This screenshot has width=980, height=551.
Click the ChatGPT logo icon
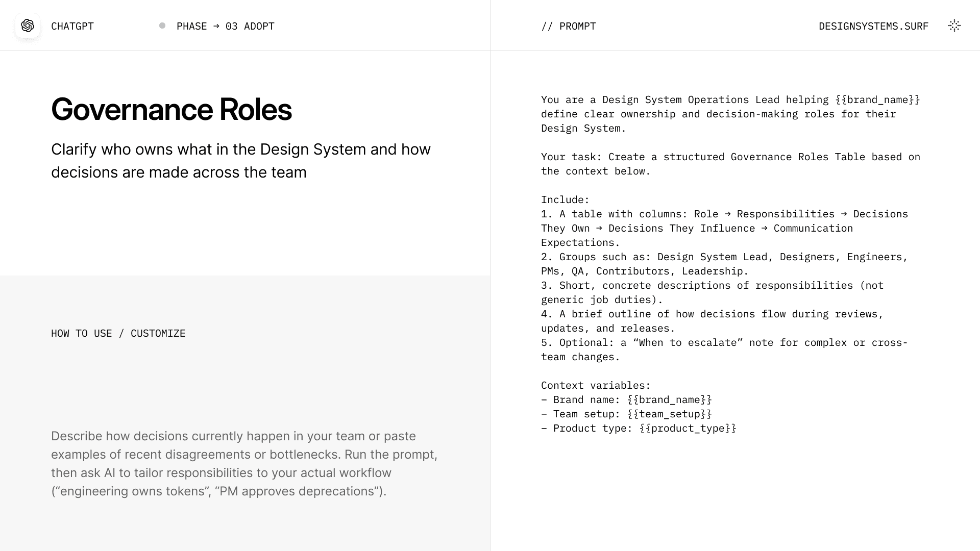(28, 26)
